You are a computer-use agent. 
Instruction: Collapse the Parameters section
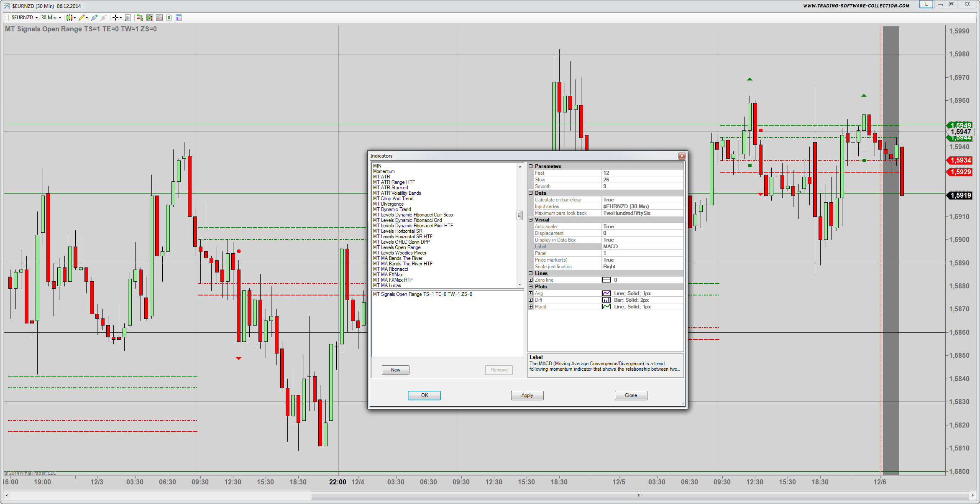(531, 166)
